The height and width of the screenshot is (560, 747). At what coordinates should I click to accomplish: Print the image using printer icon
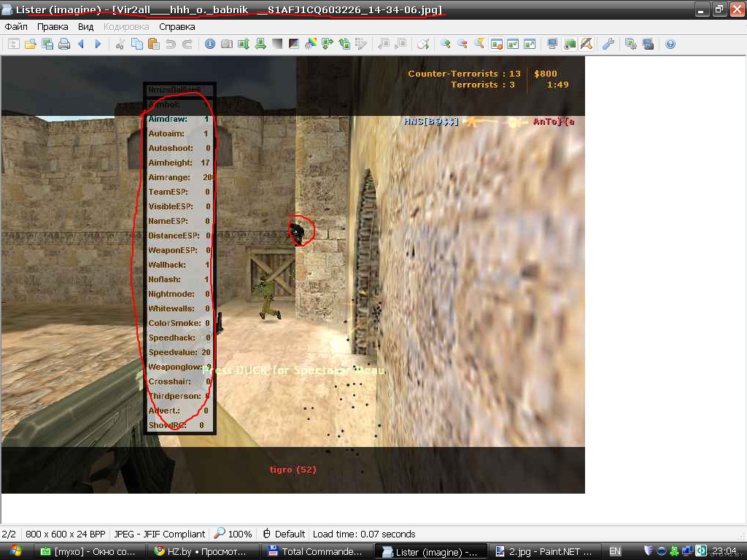(x=64, y=44)
